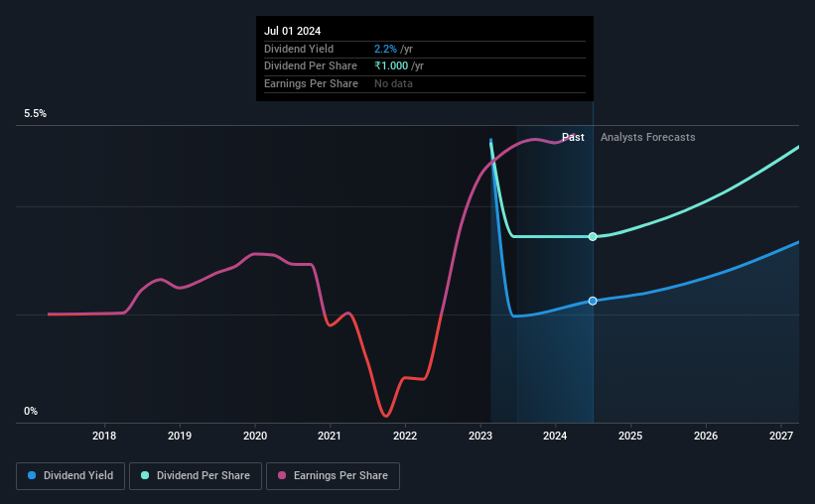Click the blue Dividend Yield legend dot
Viewport: 815px width, 504px height.
coord(32,475)
